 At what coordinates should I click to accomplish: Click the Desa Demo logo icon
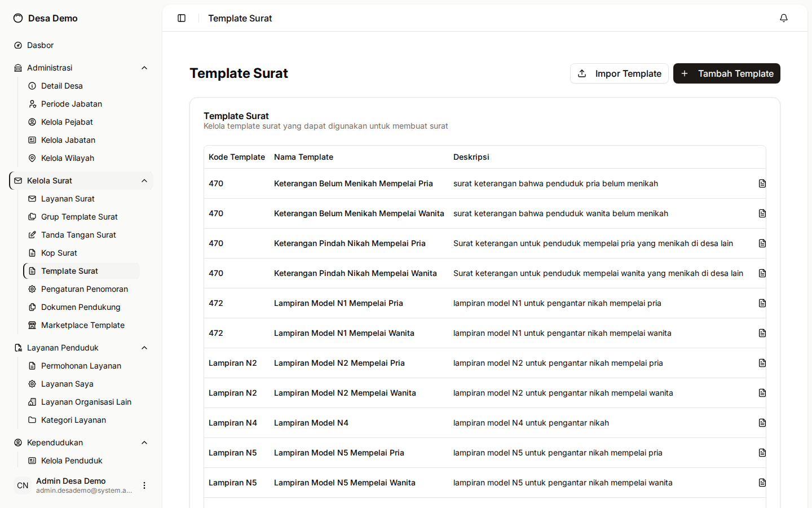coord(18,18)
